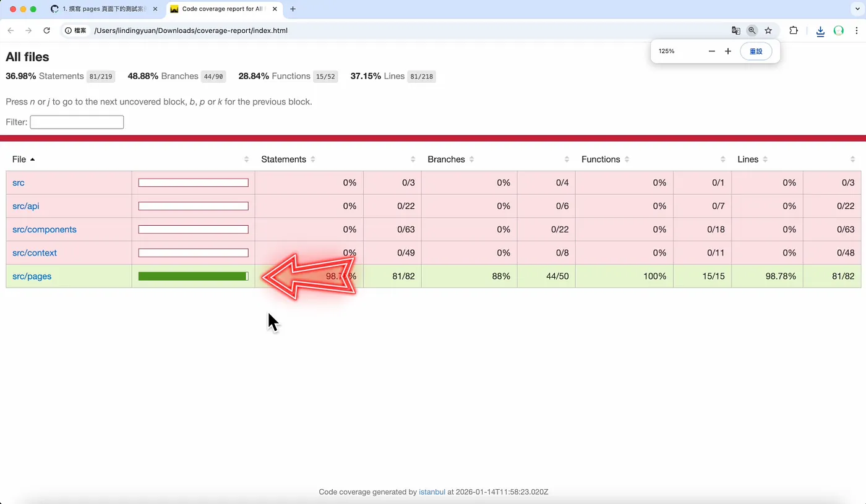Open the src/pages folder link
Screen dimensions: 866x504
(32, 276)
